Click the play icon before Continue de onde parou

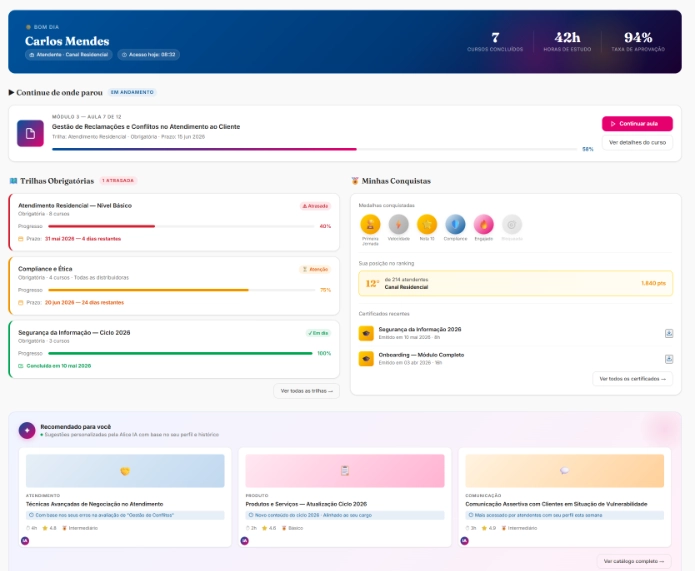[x=12, y=92]
